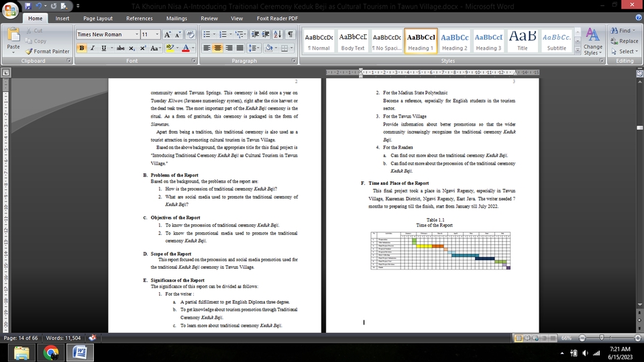Viewport: 644px width, 362px height.
Task: Expand the bullets list dropdown
Action: pyautogui.click(x=214, y=34)
